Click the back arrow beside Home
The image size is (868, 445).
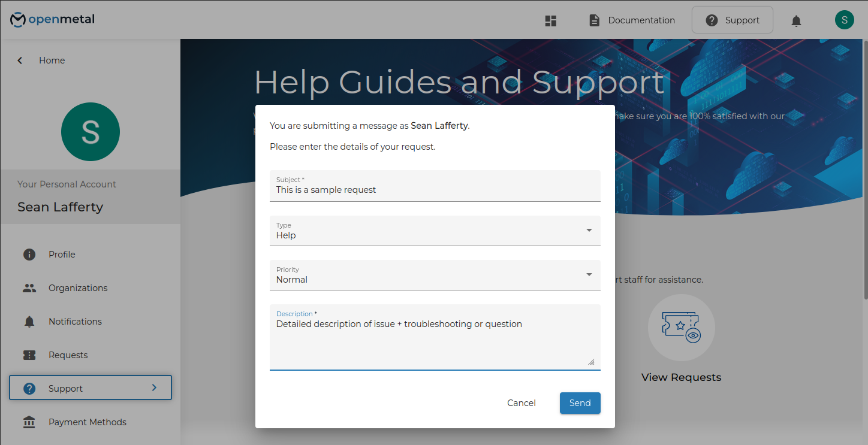coord(20,60)
